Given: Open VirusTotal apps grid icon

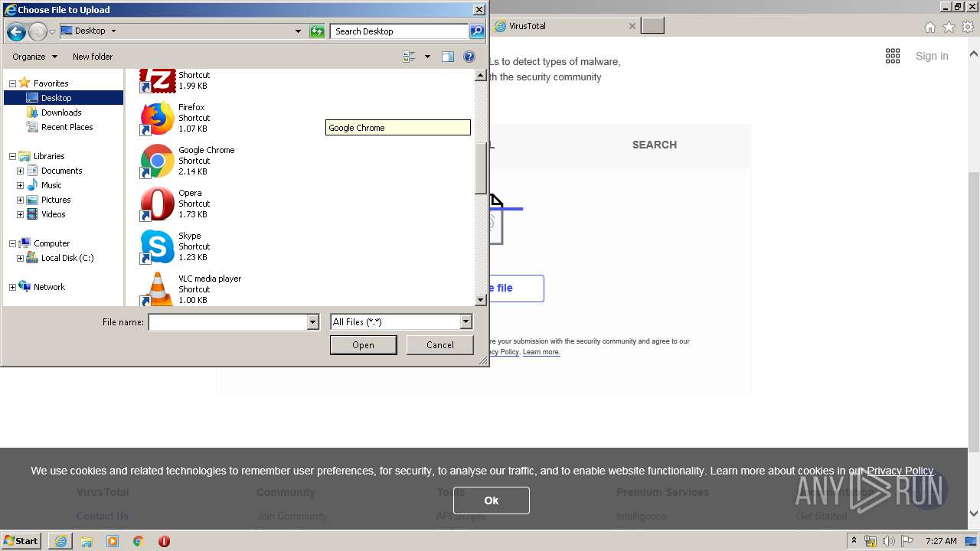Looking at the screenshot, I should click(x=893, y=56).
